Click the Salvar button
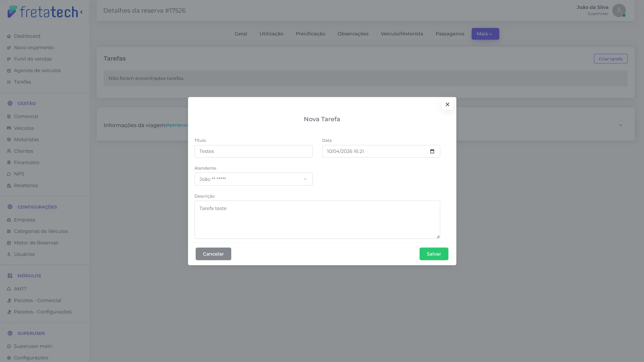Image resolution: width=644 pixels, height=362 pixels. coord(434,254)
